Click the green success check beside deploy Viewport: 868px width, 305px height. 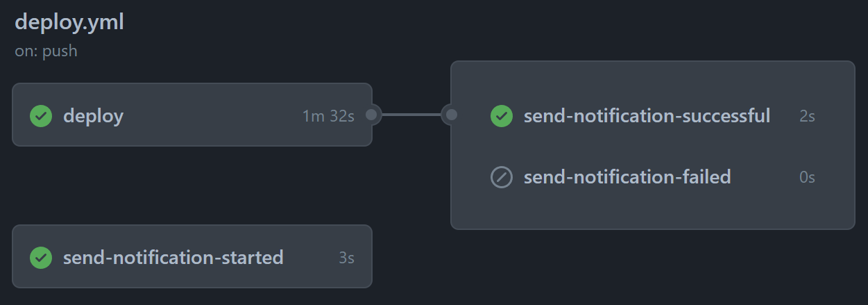[41, 115]
